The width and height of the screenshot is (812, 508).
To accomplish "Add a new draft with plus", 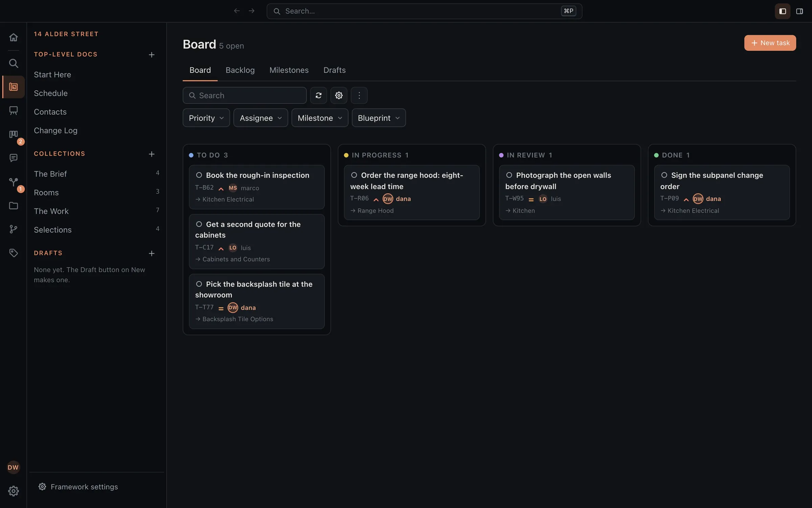I will [152, 253].
